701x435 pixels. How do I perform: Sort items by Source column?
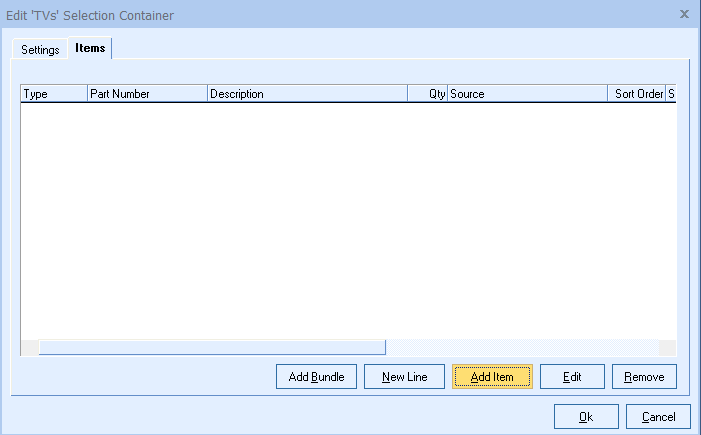pyautogui.click(x=526, y=94)
